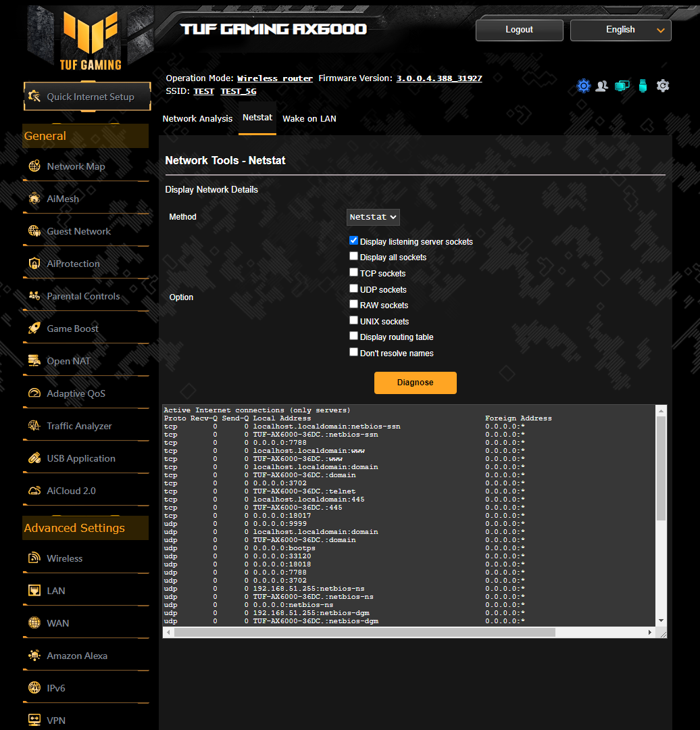The width and height of the screenshot is (700, 730).
Task: Check Don't resolve names
Action: coord(354,352)
